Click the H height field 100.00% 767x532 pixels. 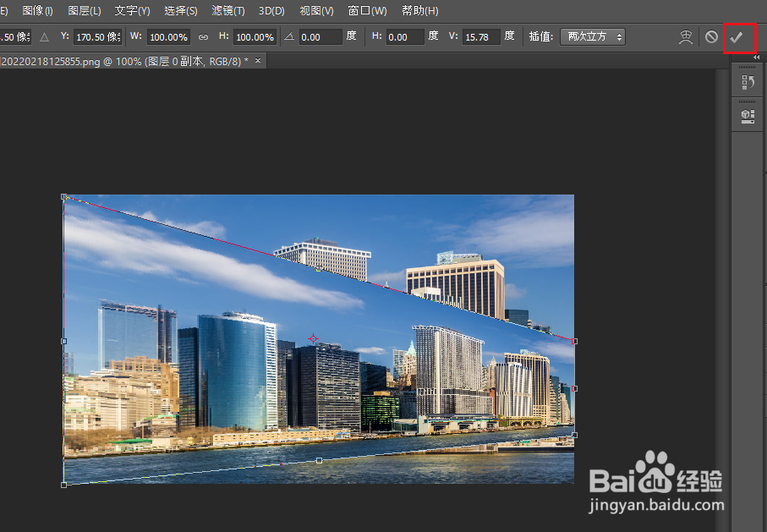[255, 37]
